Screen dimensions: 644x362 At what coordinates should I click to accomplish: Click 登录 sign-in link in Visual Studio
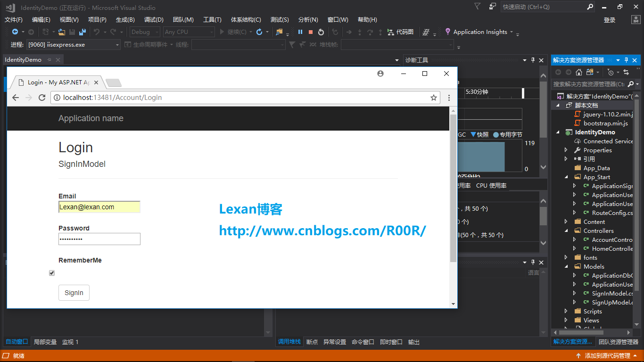point(610,20)
